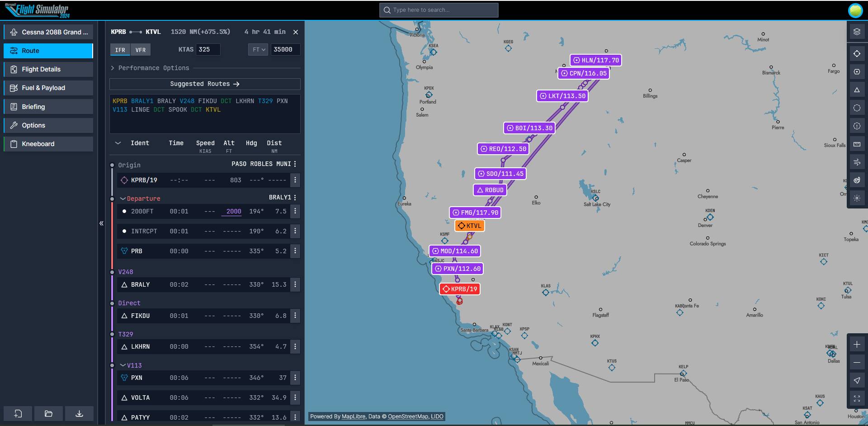Open the Kneeboard tab
Screen dimensions: 868x426
pos(48,144)
